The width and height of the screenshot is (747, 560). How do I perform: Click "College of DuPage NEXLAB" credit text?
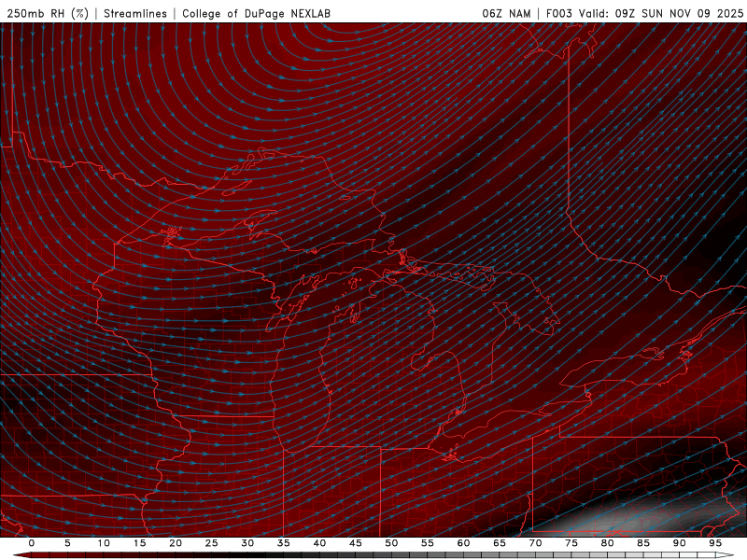[256, 13]
